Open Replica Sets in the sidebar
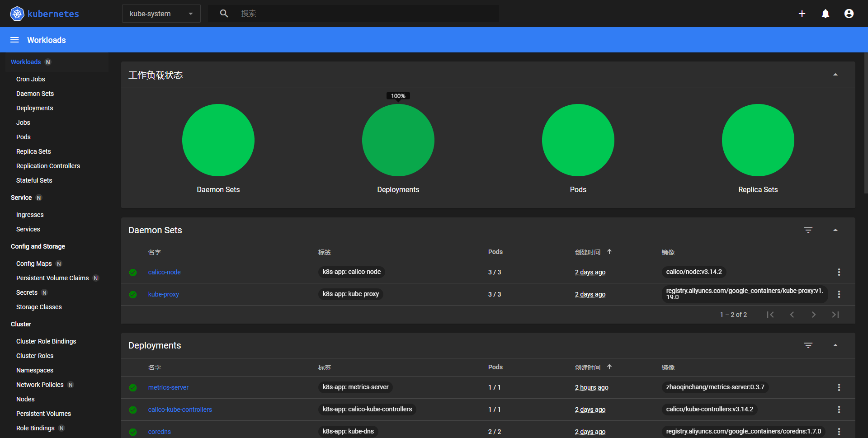 coord(33,151)
